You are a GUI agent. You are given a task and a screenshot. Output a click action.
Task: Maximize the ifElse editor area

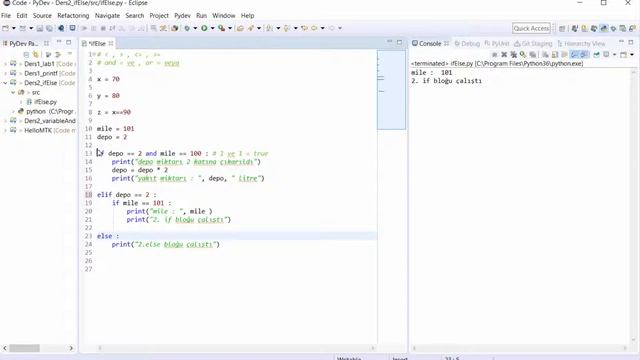pos(399,42)
